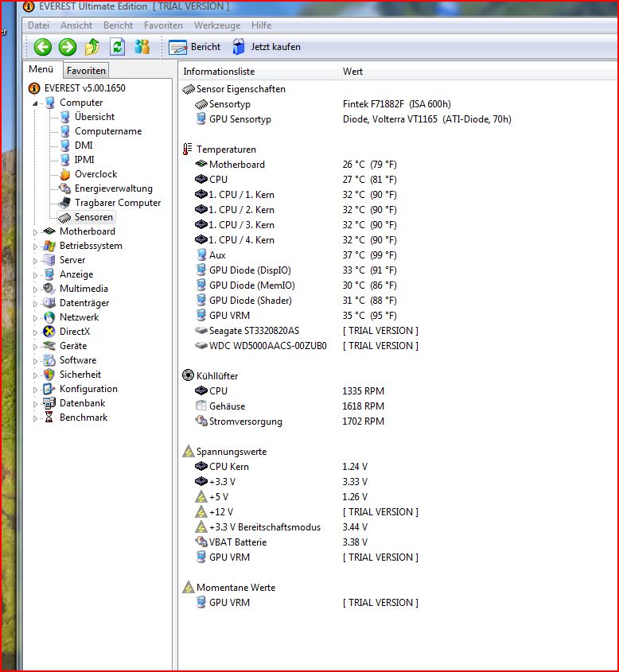Expand the Netzwerk tree node
619x672 pixels.
(x=35, y=318)
